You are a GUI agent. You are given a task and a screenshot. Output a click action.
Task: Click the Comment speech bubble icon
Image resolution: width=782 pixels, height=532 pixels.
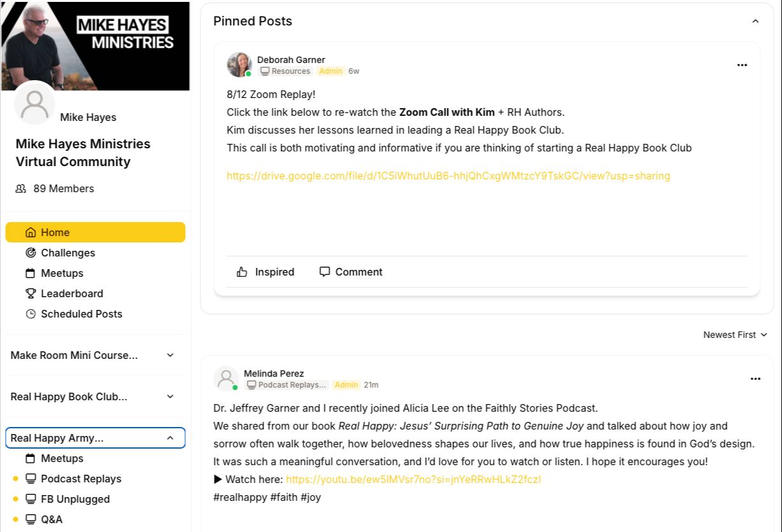[x=325, y=272]
